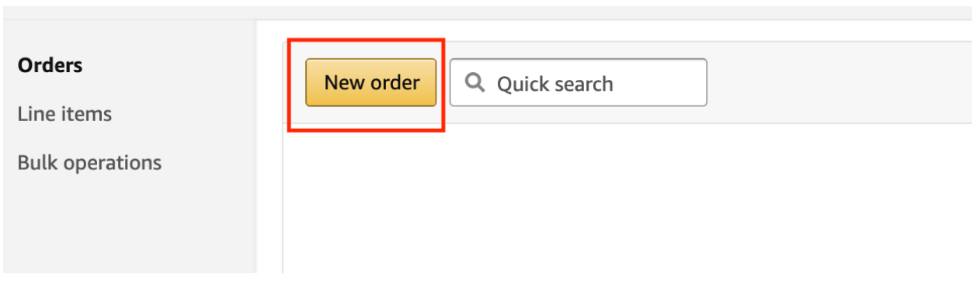Switch to Bulk operations view
Viewport: 980px width, 281px height.
[x=89, y=163]
